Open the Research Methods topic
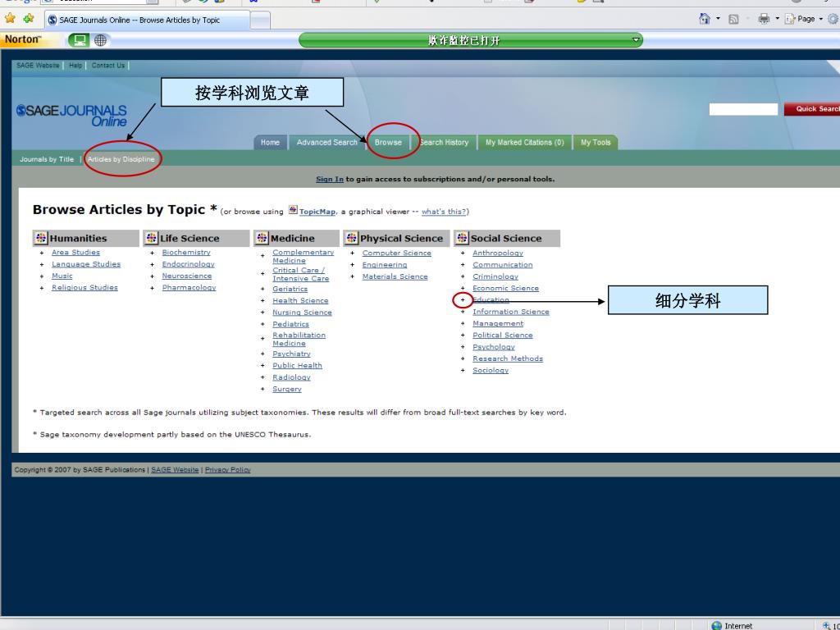The height and width of the screenshot is (630, 840). click(508, 359)
